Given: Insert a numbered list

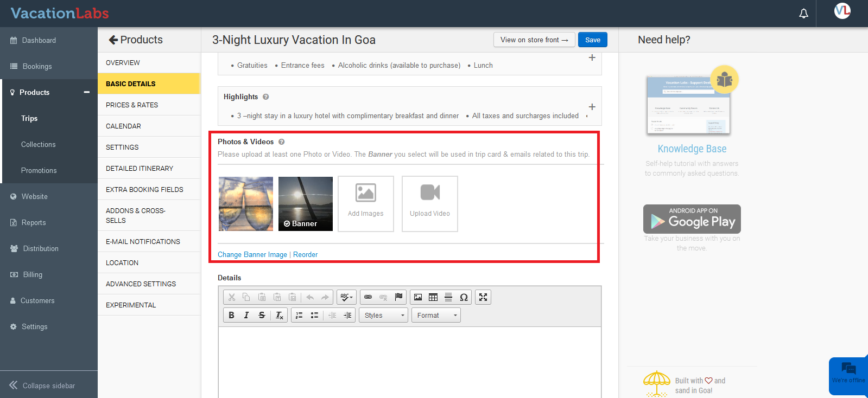Looking at the screenshot, I should [299, 315].
